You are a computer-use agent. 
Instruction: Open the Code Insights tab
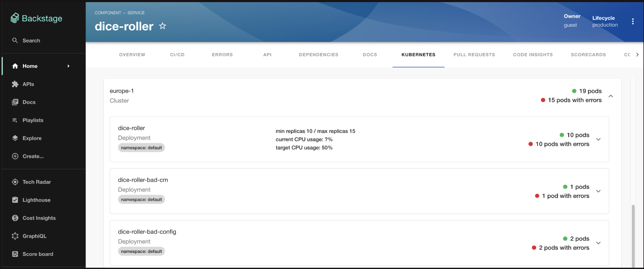pos(533,55)
